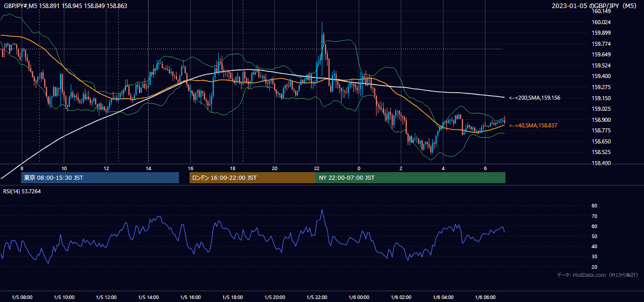Click the 1/6 02:00 time axis label
Image resolution: width=644 pixels, height=302 pixels.
click(401, 297)
